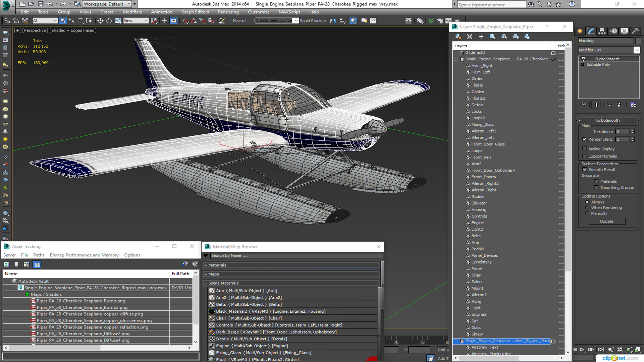644x362 pixels.
Task: Click the Mirror tool icon
Action: tap(333, 21)
